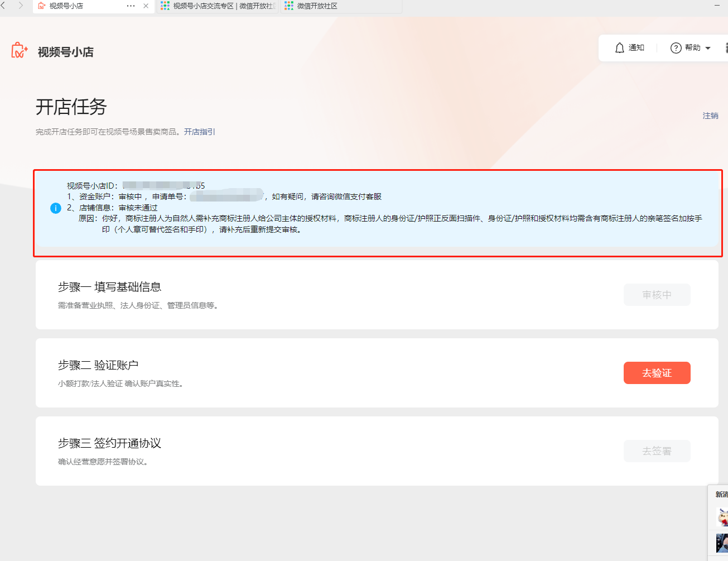Viewport: 728px width, 561px height.
Task: Click the 视频号小店 logo icon
Action: pyautogui.click(x=20, y=50)
